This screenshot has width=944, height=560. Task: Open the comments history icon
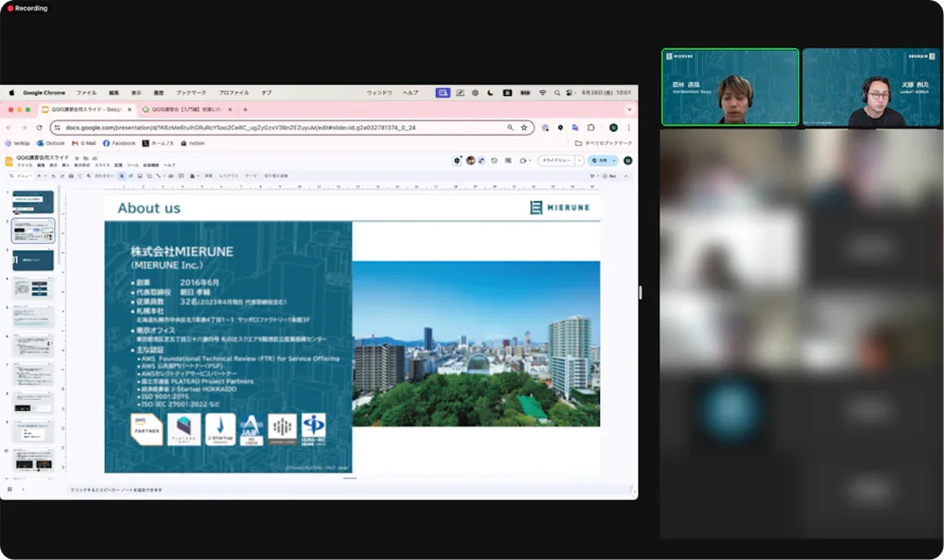click(508, 161)
